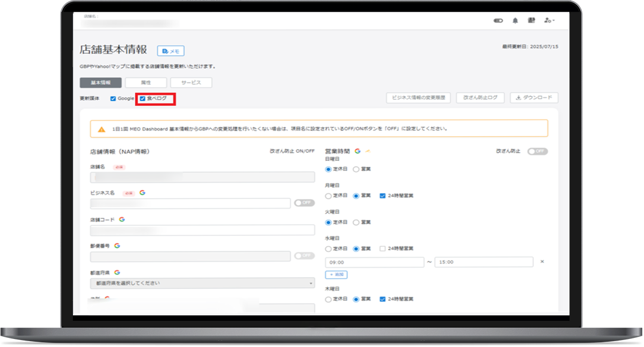Click the warning triangle in the alert banner
This screenshot has height=347, width=644.
101,129
